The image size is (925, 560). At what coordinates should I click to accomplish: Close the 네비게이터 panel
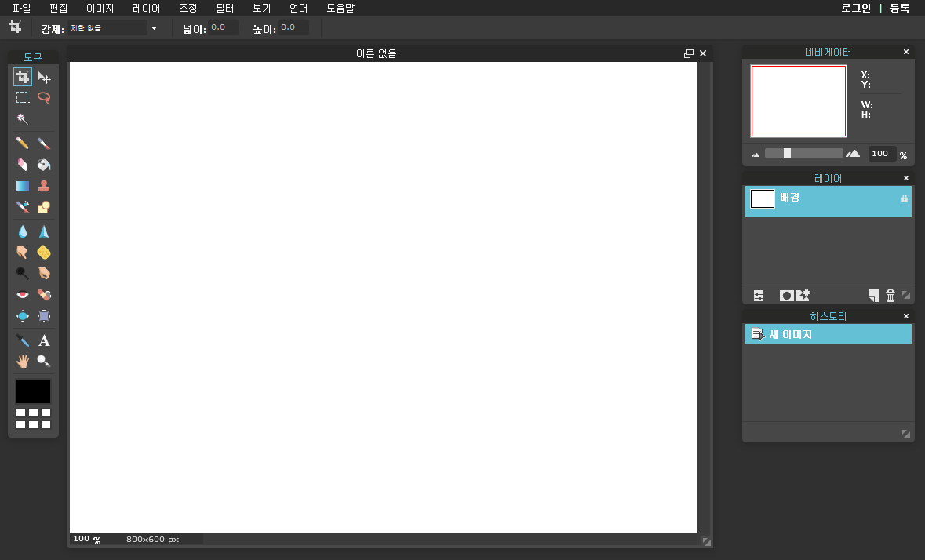[906, 53]
